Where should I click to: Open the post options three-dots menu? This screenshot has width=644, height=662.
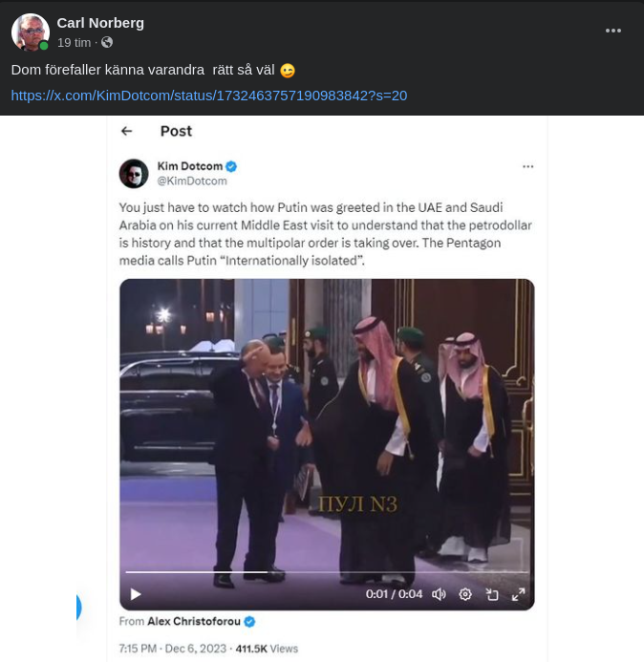point(613,31)
